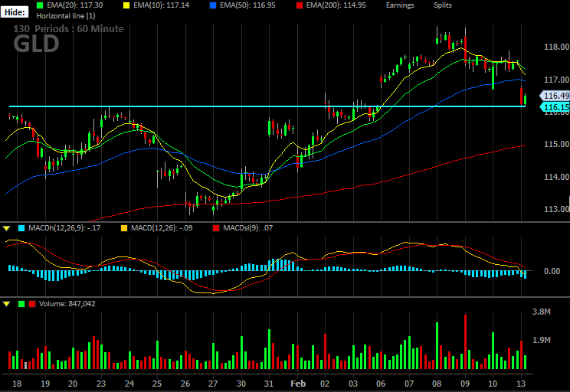This screenshot has width=570, height=392.
Task: Click the GLD ticker symbol
Action: pyautogui.click(x=36, y=44)
